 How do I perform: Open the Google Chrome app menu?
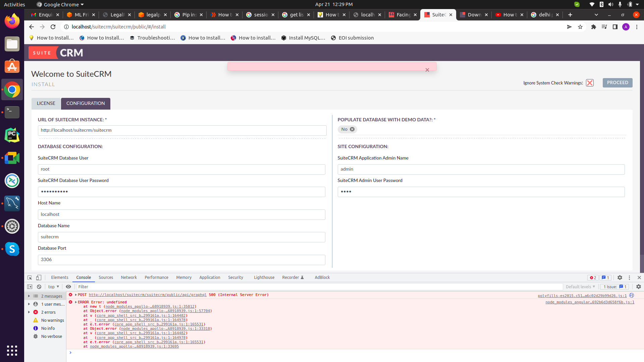coord(60,4)
